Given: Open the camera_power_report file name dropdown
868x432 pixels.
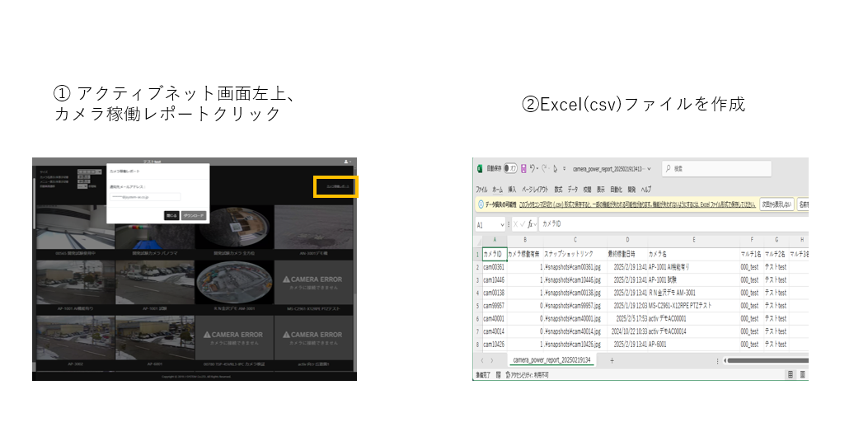Looking at the screenshot, I should tap(648, 169).
